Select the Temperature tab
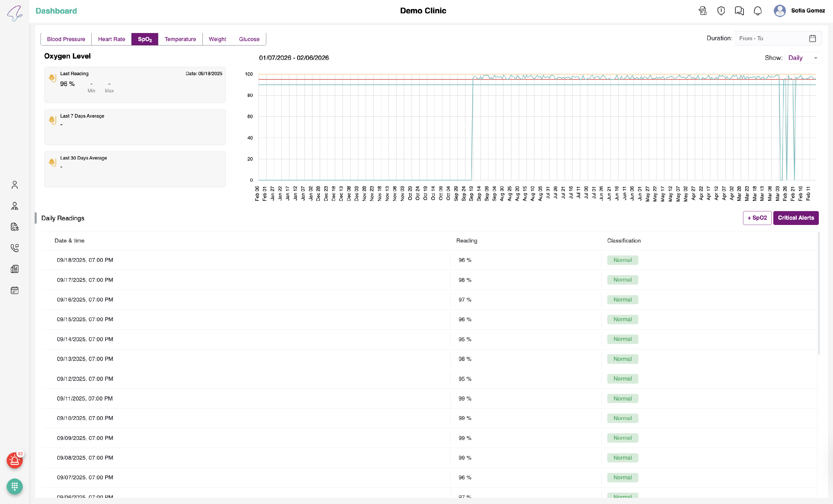 click(180, 39)
